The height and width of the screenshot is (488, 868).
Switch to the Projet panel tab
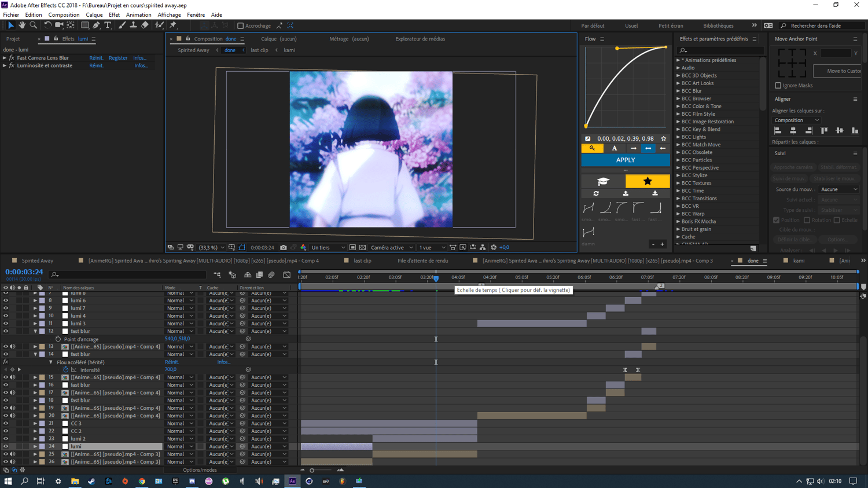click(x=13, y=39)
